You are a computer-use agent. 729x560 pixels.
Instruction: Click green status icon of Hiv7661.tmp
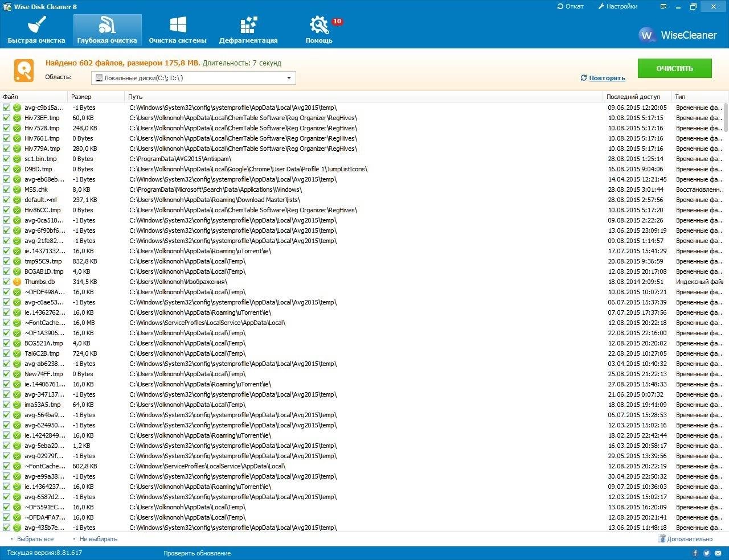17,138
